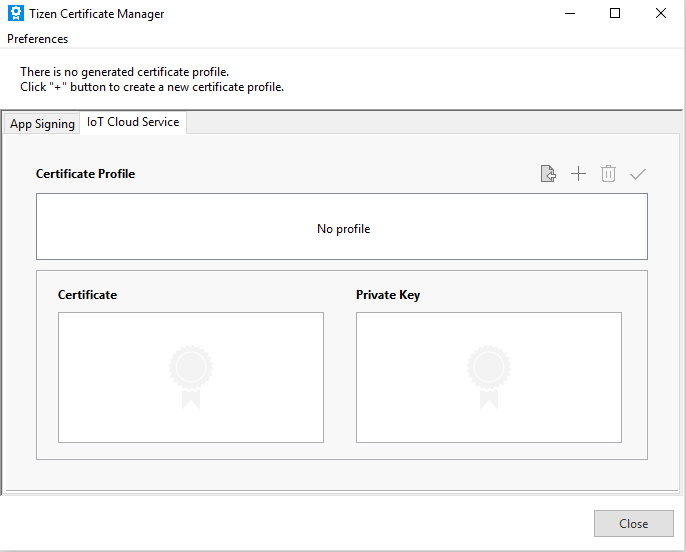Open the Preferences menu
This screenshot has height=552, width=686.
point(38,39)
